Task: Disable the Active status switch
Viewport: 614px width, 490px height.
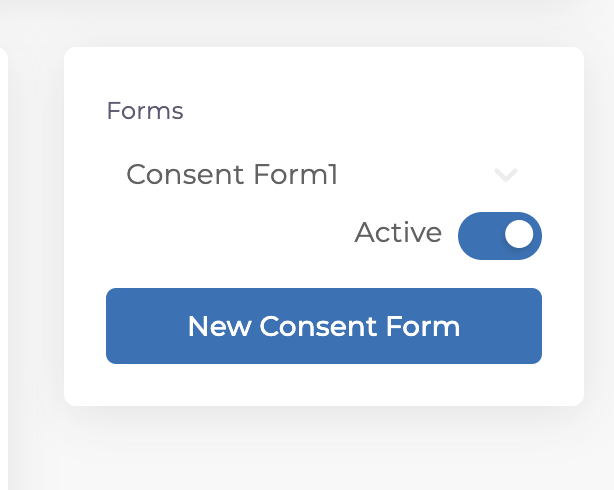Action: (499, 235)
